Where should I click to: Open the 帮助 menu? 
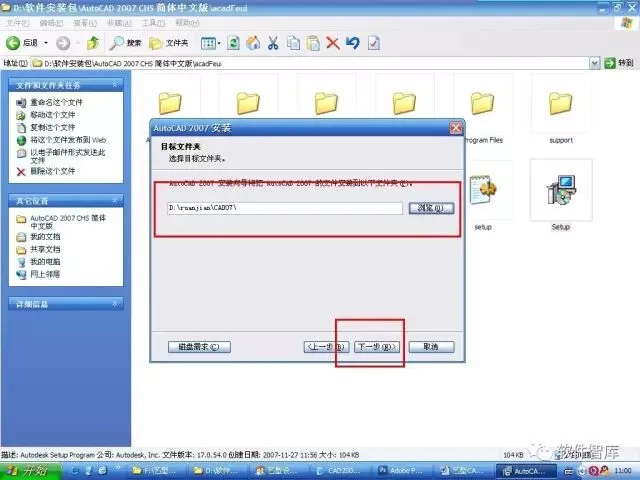[187, 23]
